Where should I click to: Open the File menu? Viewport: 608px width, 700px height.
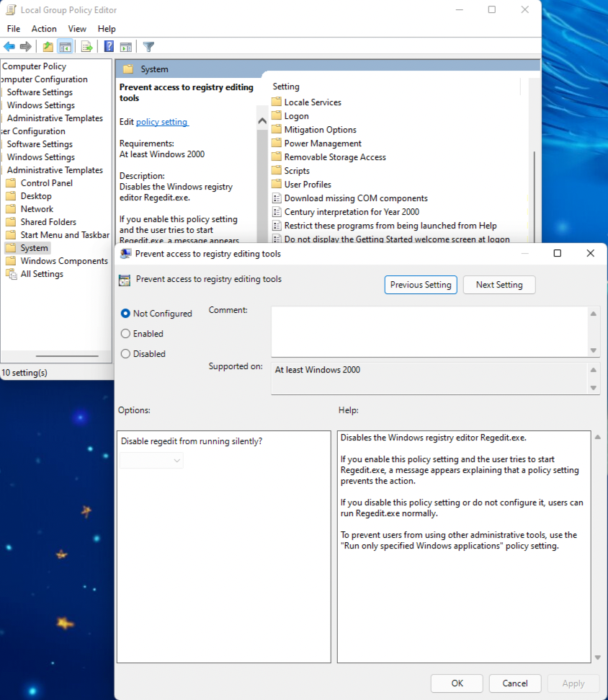(x=14, y=29)
